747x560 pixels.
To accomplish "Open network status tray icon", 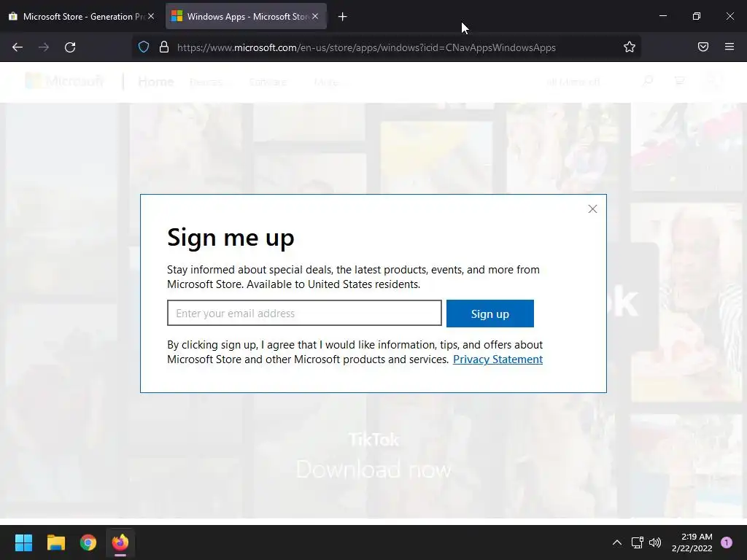I will pyautogui.click(x=637, y=542).
